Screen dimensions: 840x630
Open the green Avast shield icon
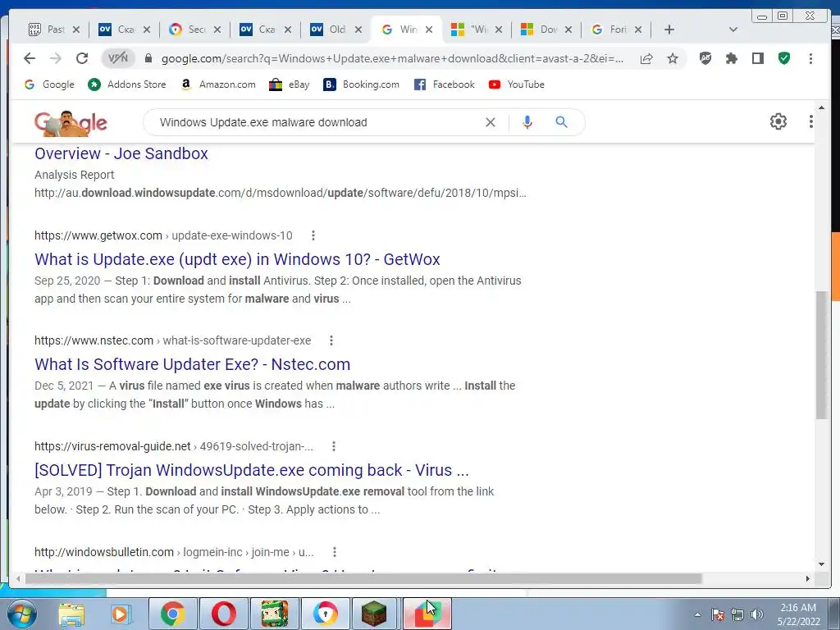pos(784,58)
